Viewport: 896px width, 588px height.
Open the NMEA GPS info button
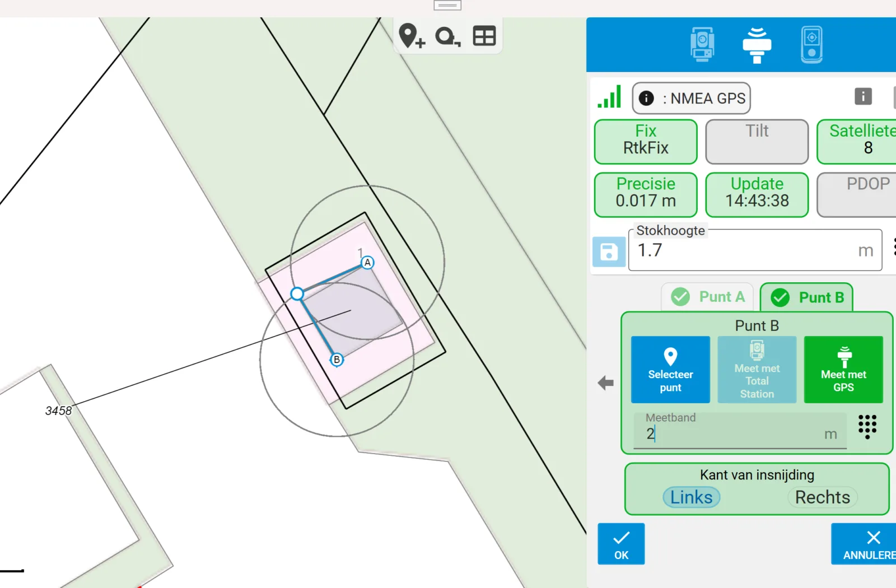(691, 99)
